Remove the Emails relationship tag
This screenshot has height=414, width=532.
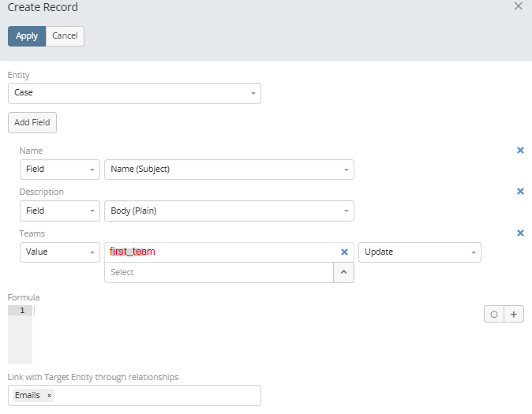49,395
